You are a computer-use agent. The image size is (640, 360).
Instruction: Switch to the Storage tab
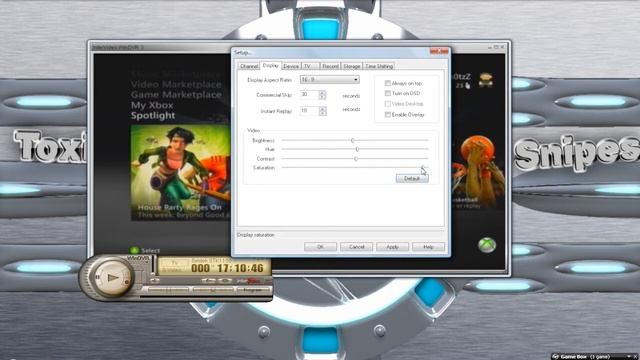pos(351,66)
